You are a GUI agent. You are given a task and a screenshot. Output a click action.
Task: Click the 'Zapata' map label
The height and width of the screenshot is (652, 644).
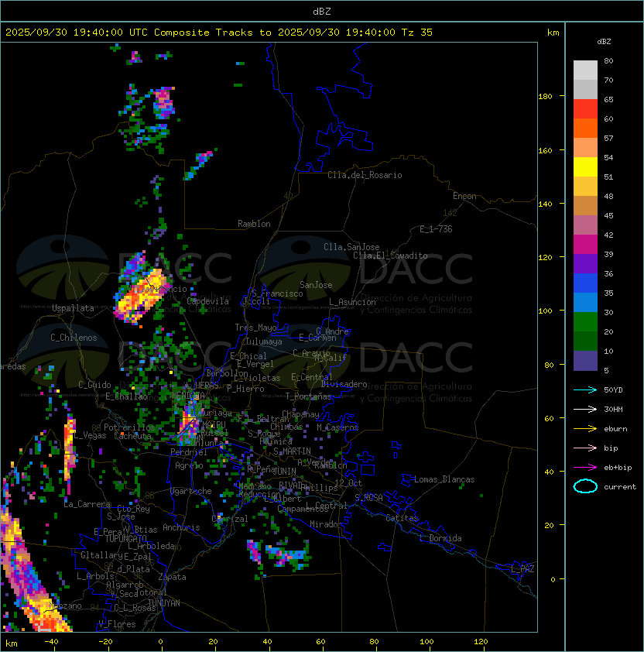[172, 577]
